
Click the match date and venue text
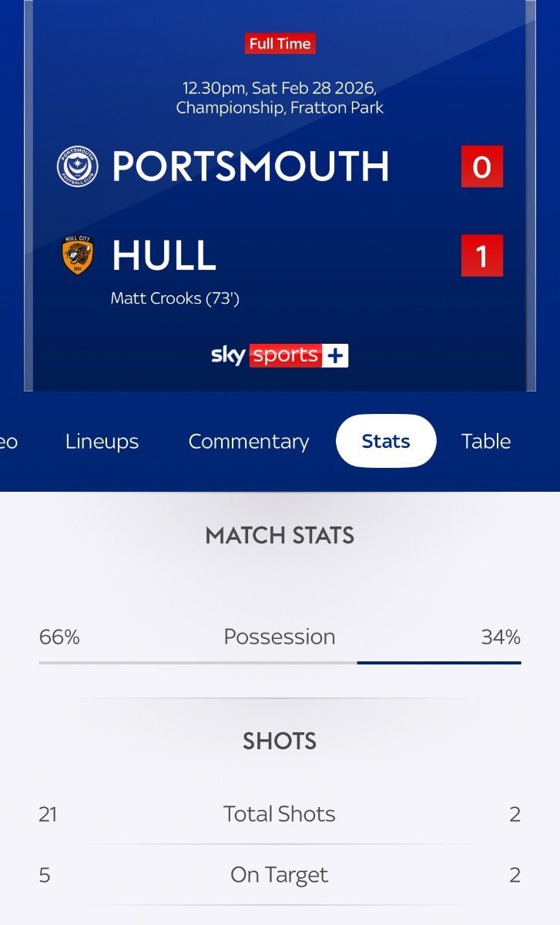pos(280,97)
